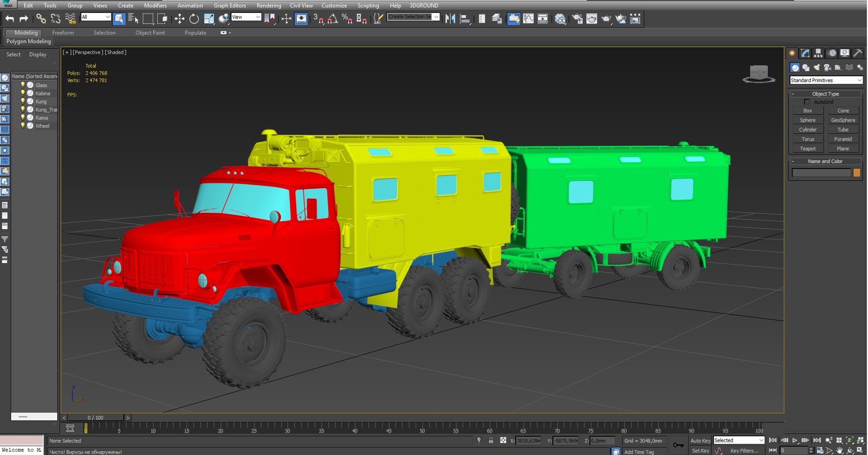This screenshot has width=868, height=455.
Task: Toggle the lightbulb visibility of Kabina
Action: (x=23, y=93)
